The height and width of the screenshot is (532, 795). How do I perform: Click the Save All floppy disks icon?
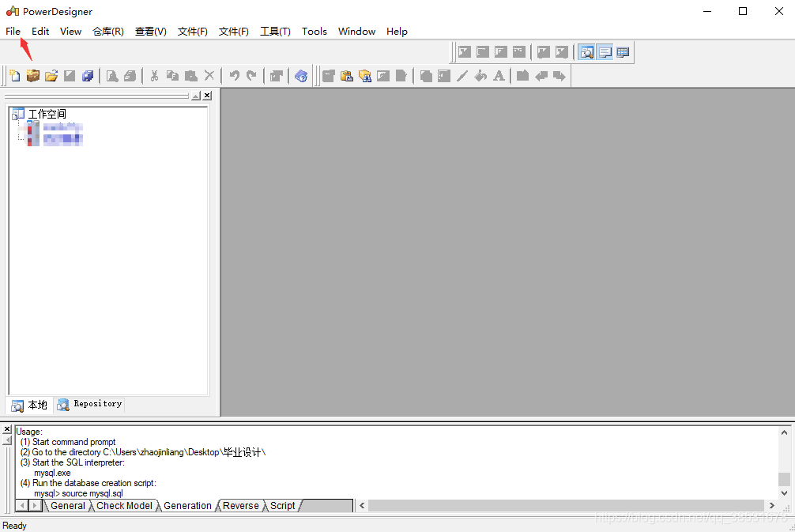coord(88,76)
